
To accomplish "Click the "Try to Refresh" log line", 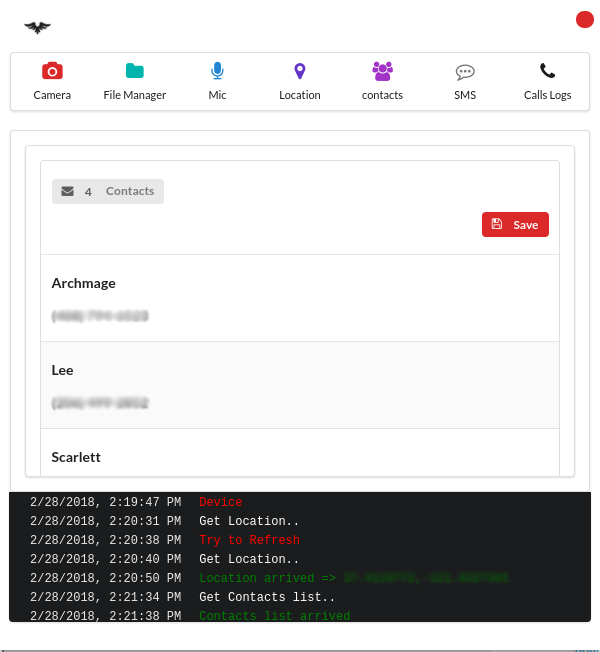I will pos(249,540).
